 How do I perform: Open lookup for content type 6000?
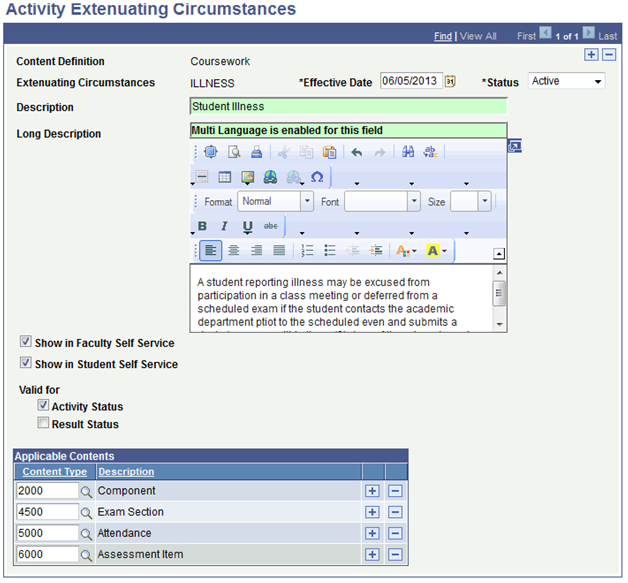87,555
